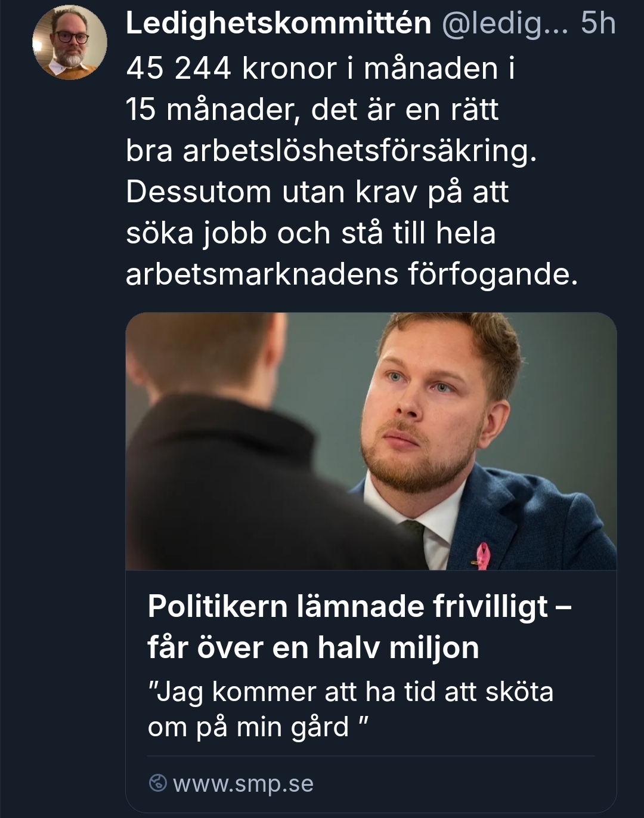Image resolution: width=644 pixels, height=818 pixels.
Task: Open the Ledighetskommittén profile avatar
Action: pyautogui.click(x=70, y=43)
